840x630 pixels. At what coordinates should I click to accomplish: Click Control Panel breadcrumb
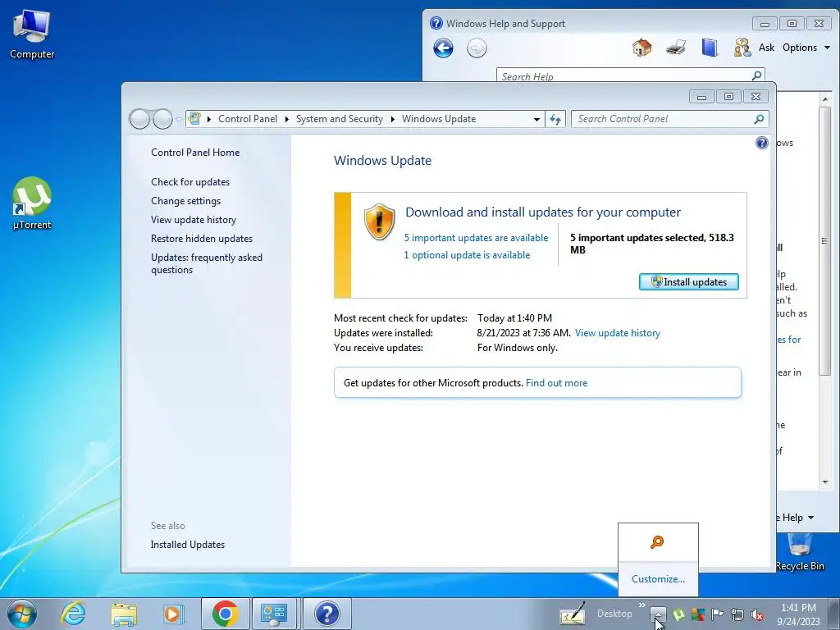pyautogui.click(x=248, y=119)
